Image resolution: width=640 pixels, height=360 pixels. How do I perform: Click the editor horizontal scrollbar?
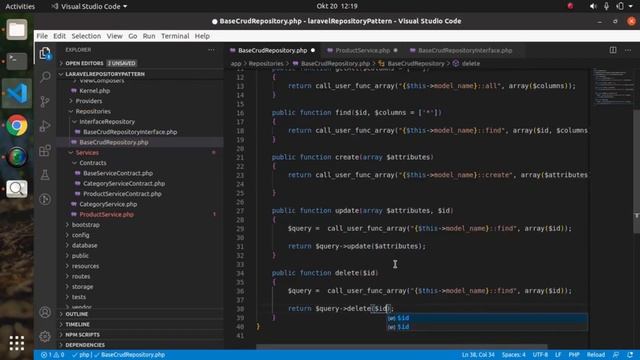(x=401, y=347)
